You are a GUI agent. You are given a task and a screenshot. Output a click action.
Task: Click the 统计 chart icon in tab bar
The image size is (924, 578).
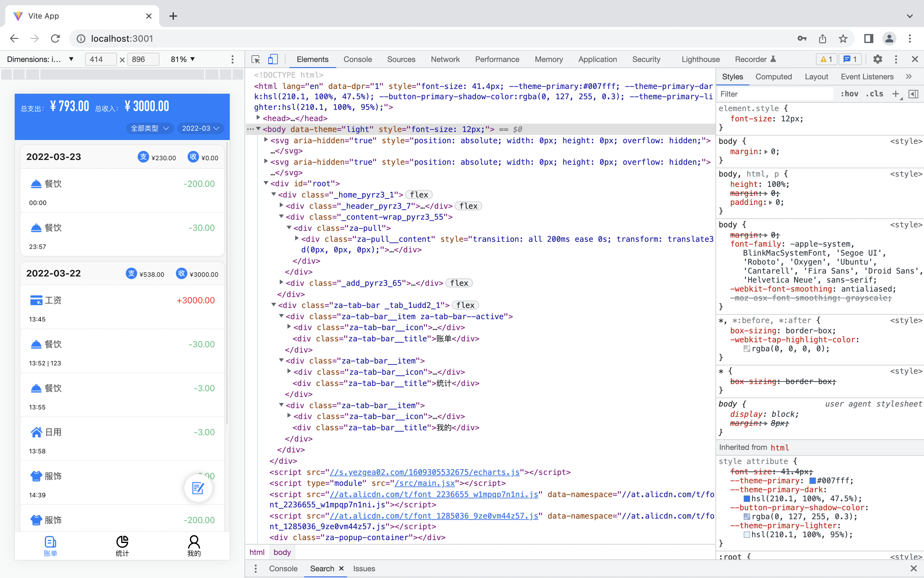tap(122, 541)
